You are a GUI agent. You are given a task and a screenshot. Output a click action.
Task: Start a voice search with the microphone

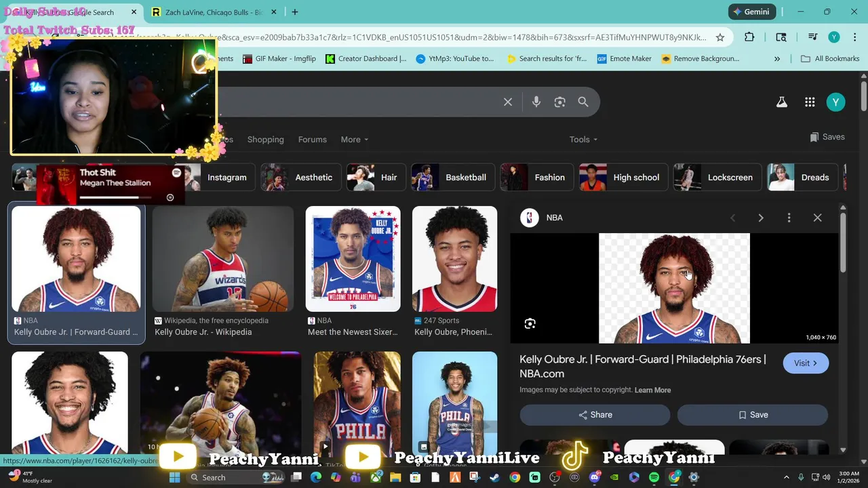tap(536, 102)
